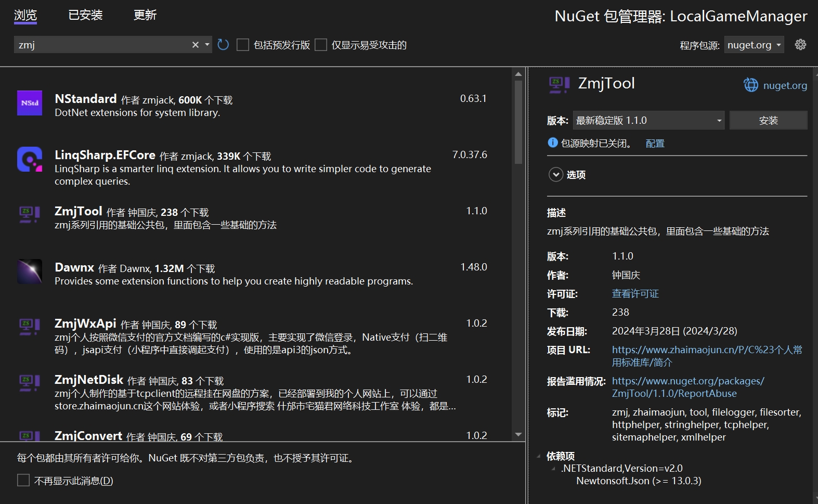Image resolution: width=818 pixels, height=504 pixels.
Task: Click scroll-down arrow of package list
Action: click(x=518, y=434)
